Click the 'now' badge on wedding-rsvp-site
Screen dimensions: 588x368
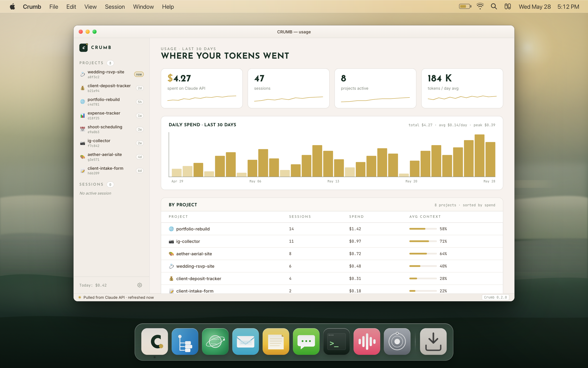coord(139,74)
